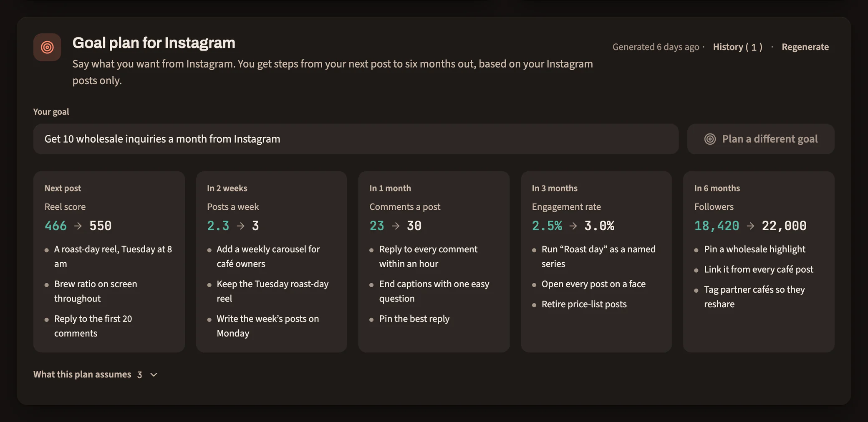Click the 22,000 followers target value
This screenshot has width=868, height=422.
click(784, 226)
